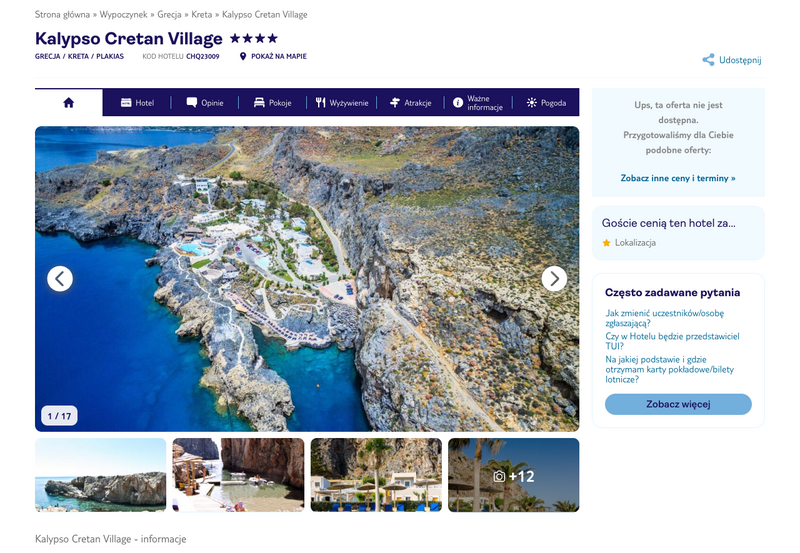Open the first thumbnail of rocky coast

point(101,475)
